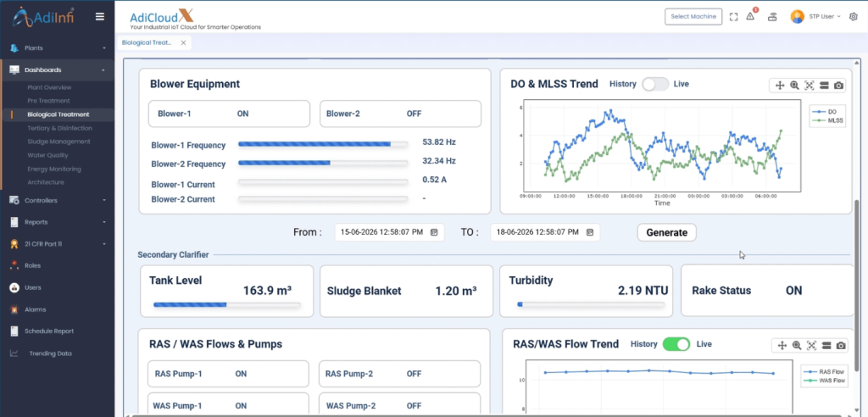Click zoom icon on DO & MLSS chart
Image resolution: width=868 pixels, height=417 pixels.
(x=794, y=86)
